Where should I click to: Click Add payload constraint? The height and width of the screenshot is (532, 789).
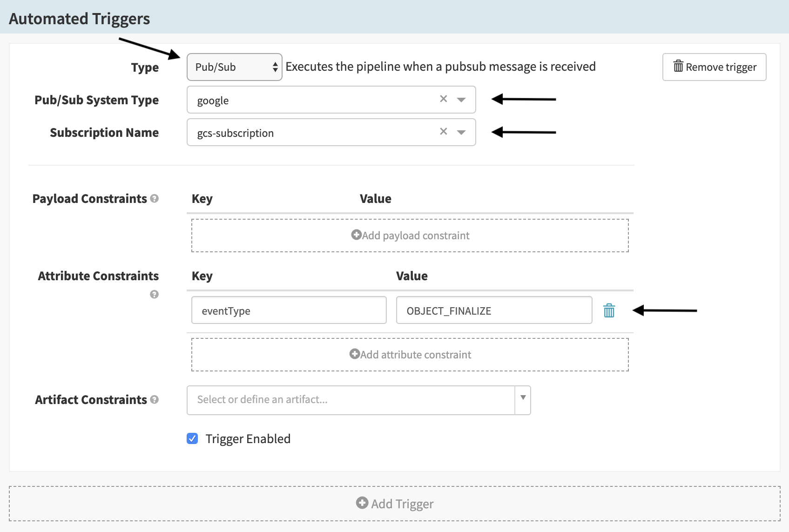tap(410, 236)
